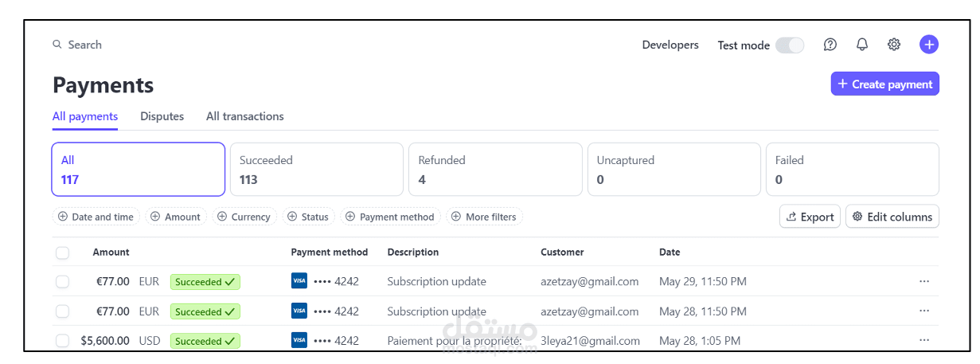Click the purple plus create icon
This screenshot has width=980, height=364.
(929, 45)
